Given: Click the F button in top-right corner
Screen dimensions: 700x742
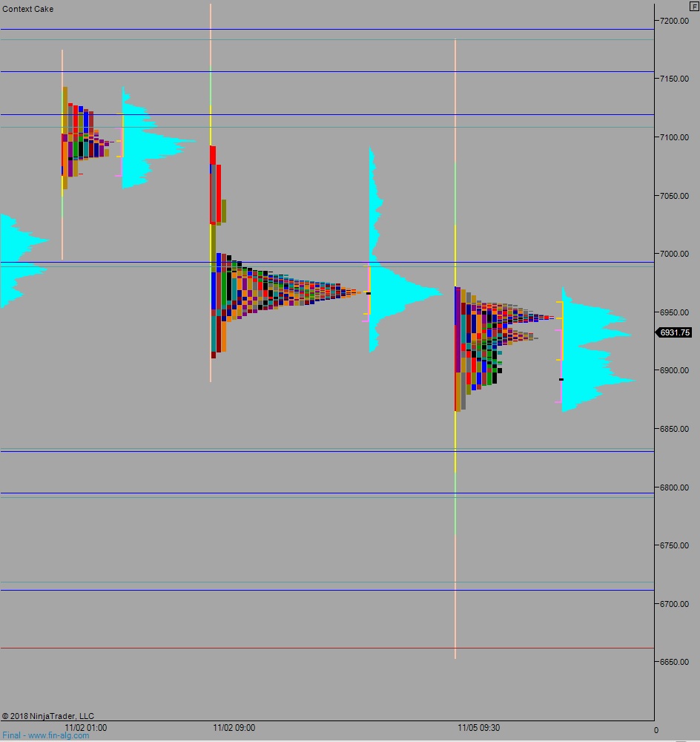Looking at the screenshot, I should click(694, 7).
